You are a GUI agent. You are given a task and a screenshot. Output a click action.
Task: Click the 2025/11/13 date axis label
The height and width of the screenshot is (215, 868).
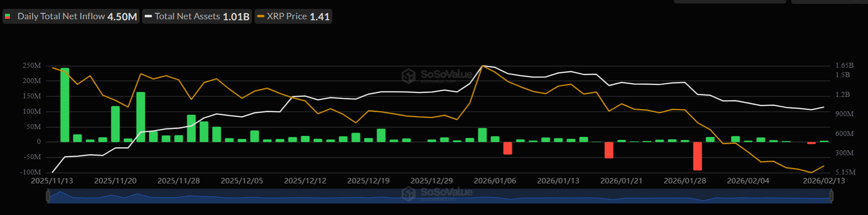(x=52, y=181)
